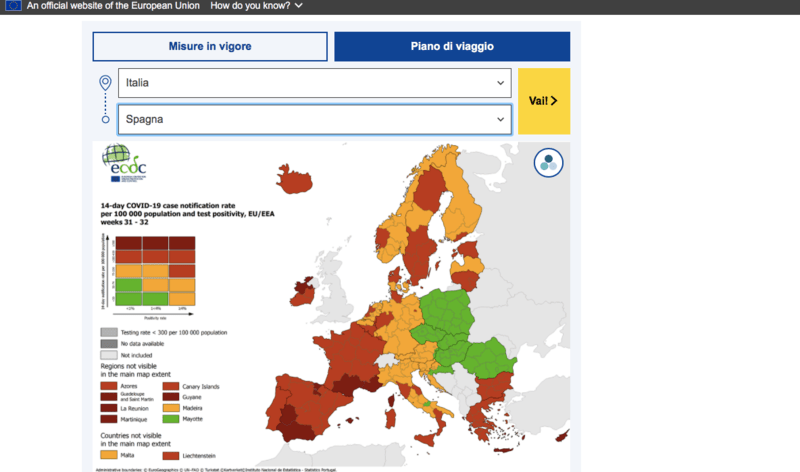Open the Spagna destination country dropdown
This screenshot has width=800, height=472.
click(x=314, y=120)
